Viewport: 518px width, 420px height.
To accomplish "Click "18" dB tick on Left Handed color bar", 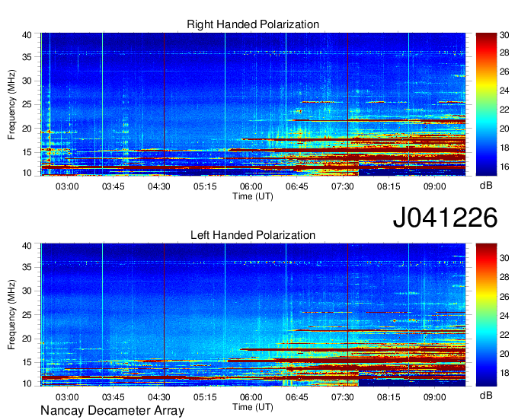I will tap(504, 373).
